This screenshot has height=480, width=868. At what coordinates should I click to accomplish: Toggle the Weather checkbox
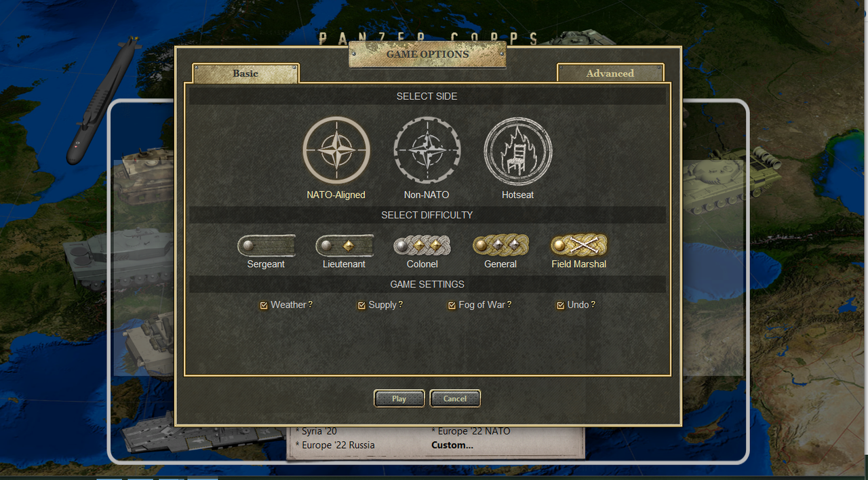(x=264, y=306)
